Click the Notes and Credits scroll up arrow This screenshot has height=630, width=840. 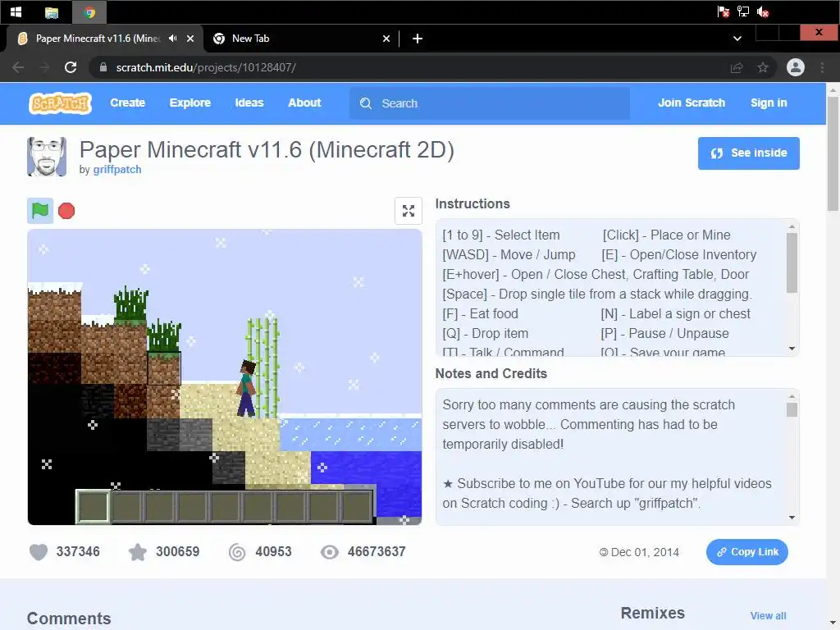click(792, 396)
